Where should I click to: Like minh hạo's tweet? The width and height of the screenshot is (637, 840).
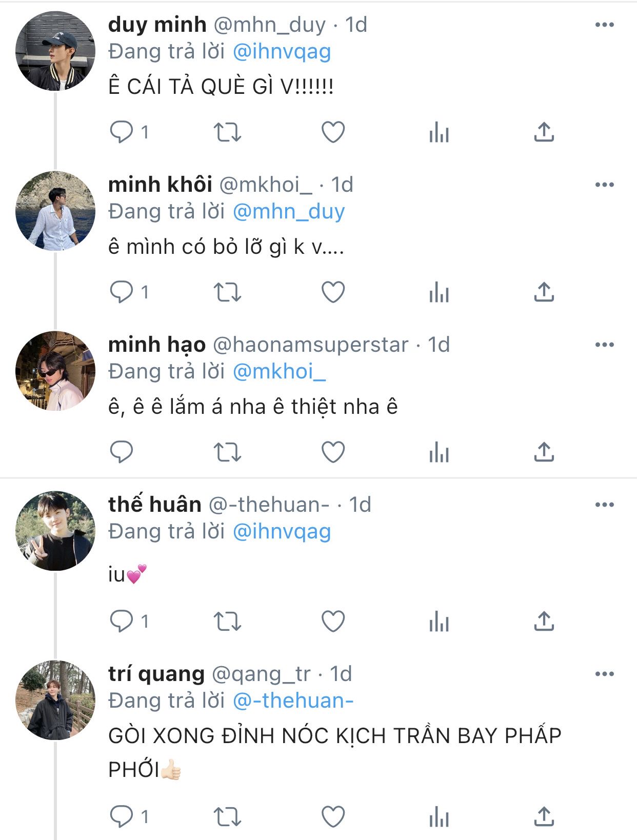pos(333,452)
